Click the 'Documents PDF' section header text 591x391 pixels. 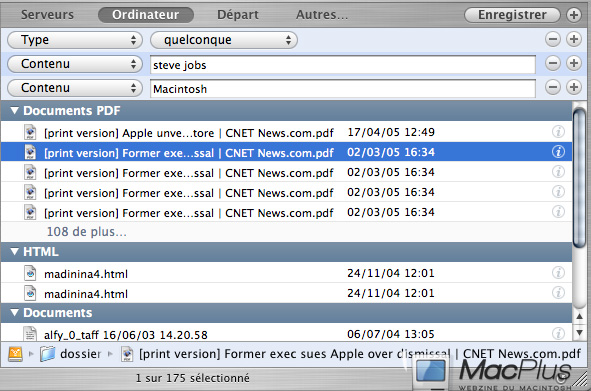pos(72,111)
